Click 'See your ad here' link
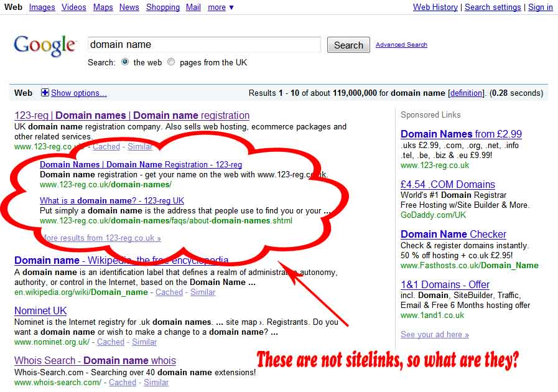Screen dimensions: 558x392 pos(434,334)
